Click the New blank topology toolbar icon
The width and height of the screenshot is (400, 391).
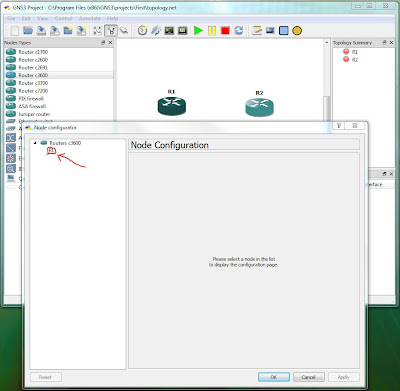15,31
